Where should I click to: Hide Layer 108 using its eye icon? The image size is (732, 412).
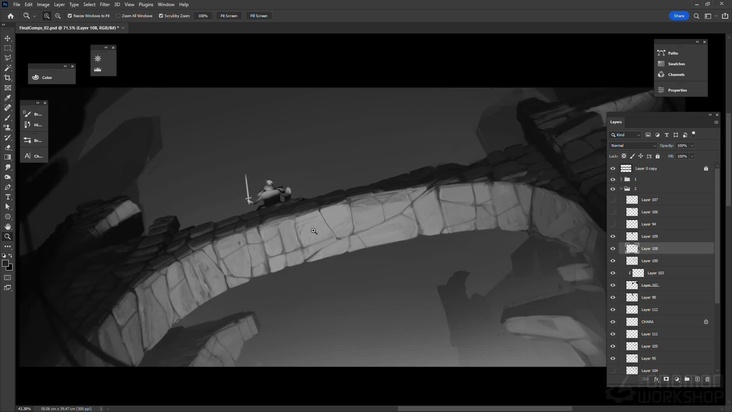tap(613, 248)
